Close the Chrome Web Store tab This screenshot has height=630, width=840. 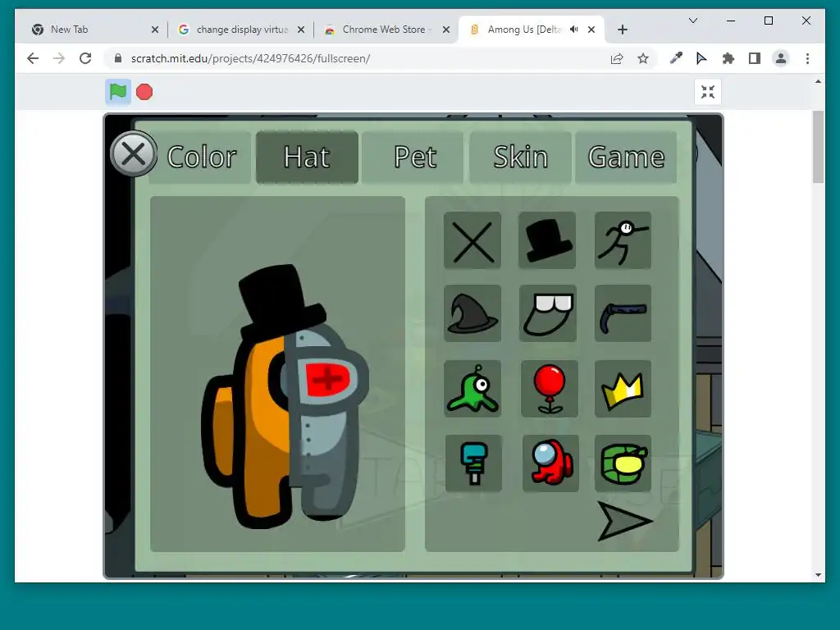[445, 30]
